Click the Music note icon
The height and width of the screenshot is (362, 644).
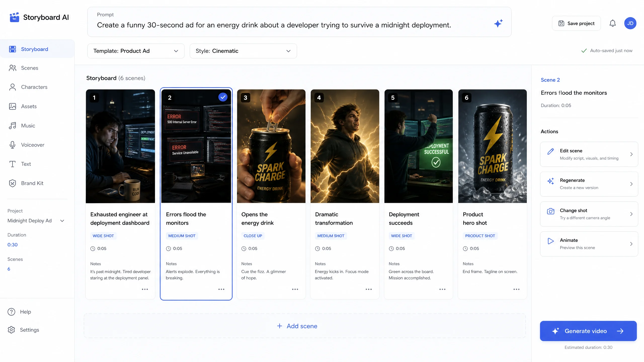[12, 126]
